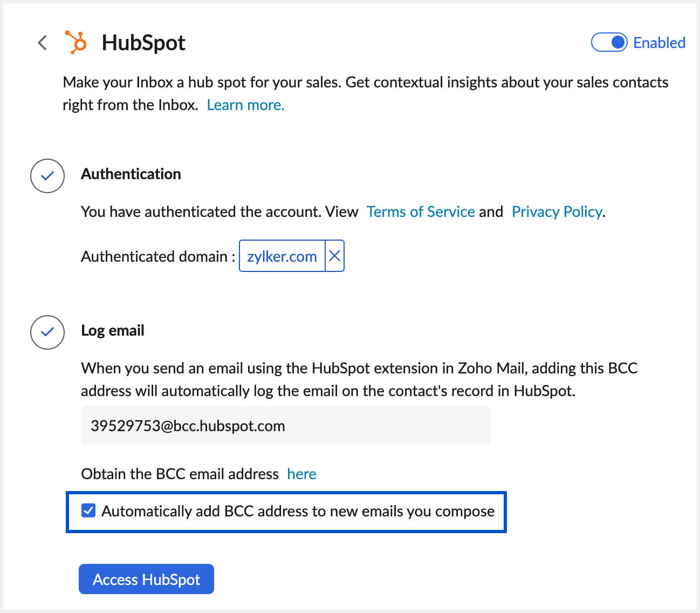Focus the BCC email address field

(x=285, y=426)
